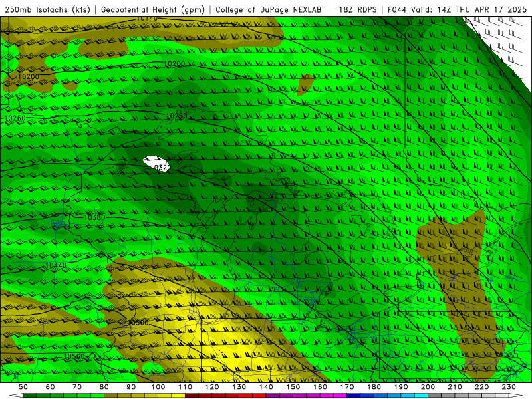
Task: Click the legend value 50
Action: pos(23,387)
